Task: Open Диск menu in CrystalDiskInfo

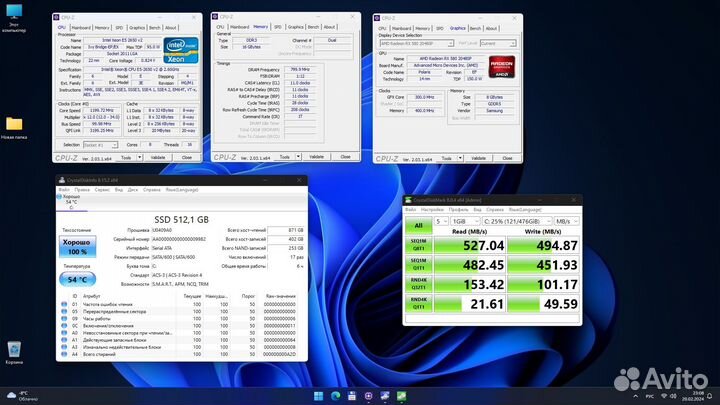Action: [x=133, y=190]
